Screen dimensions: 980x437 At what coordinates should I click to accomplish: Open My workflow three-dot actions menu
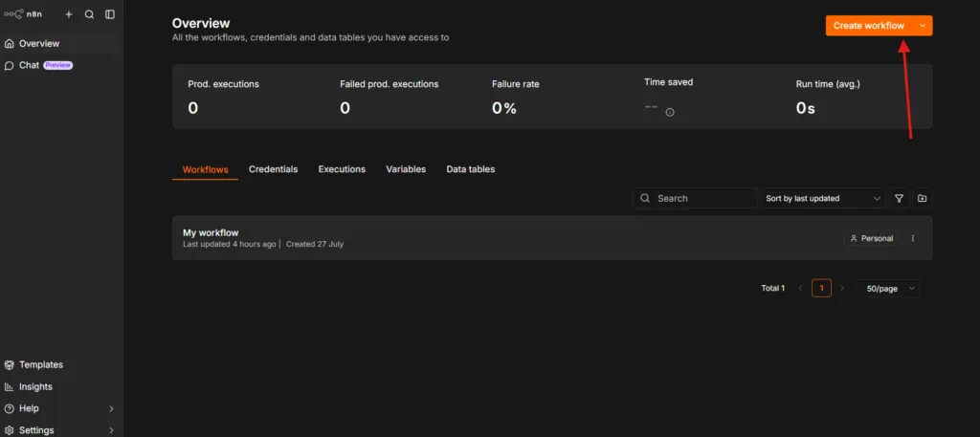coord(912,238)
